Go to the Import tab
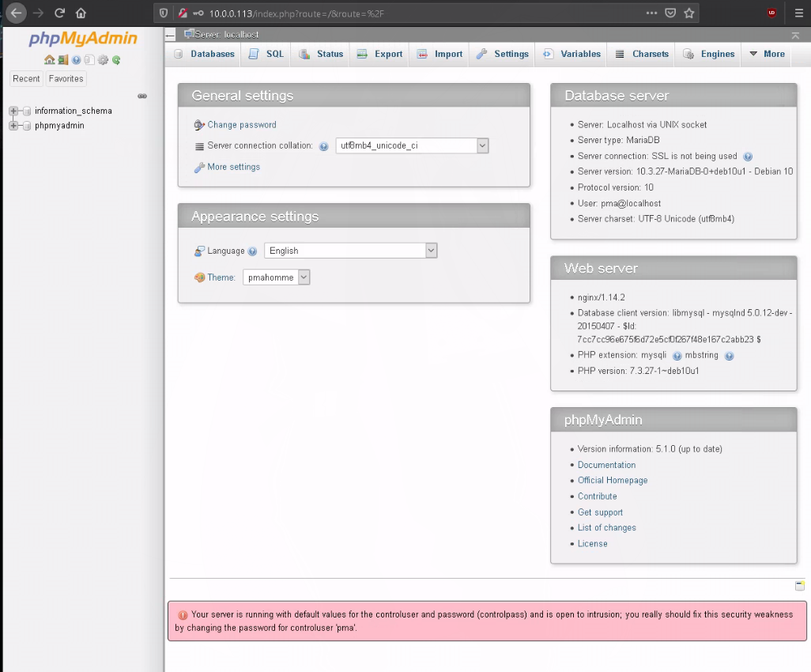 pyautogui.click(x=439, y=54)
